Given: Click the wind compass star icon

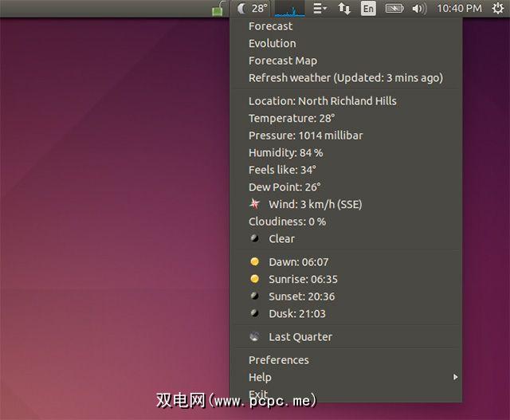Looking at the screenshot, I should click(255, 204).
